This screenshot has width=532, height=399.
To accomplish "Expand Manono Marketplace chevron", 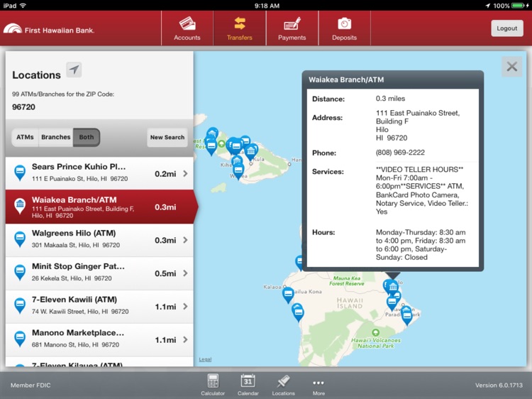I will pyautogui.click(x=185, y=339).
